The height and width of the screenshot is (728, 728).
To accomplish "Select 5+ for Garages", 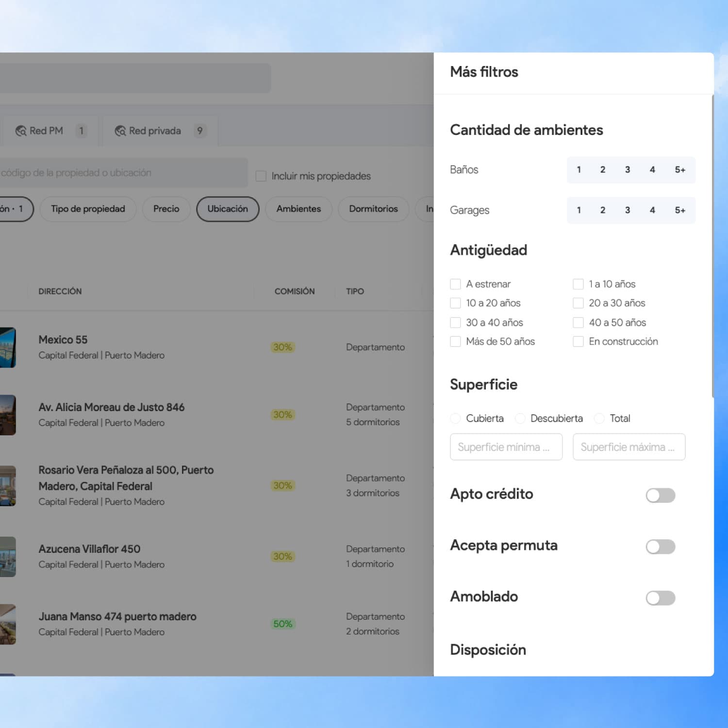I will point(680,210).
